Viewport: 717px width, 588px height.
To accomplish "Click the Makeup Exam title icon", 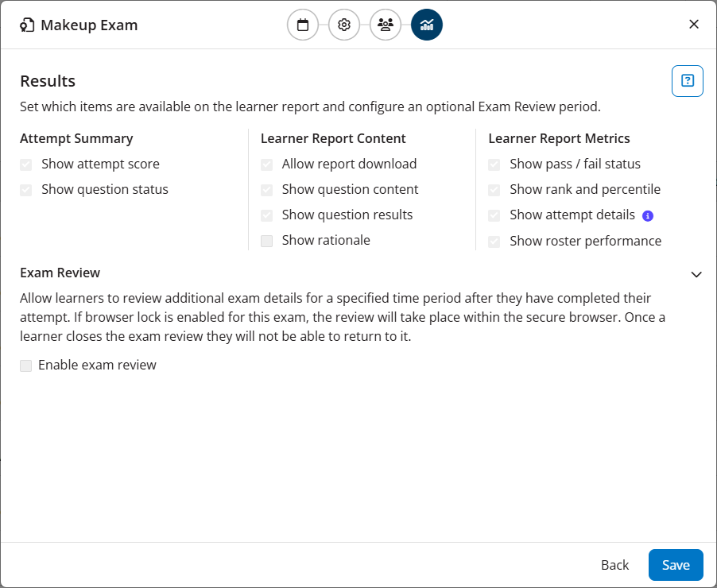I will tap(28, 25).
